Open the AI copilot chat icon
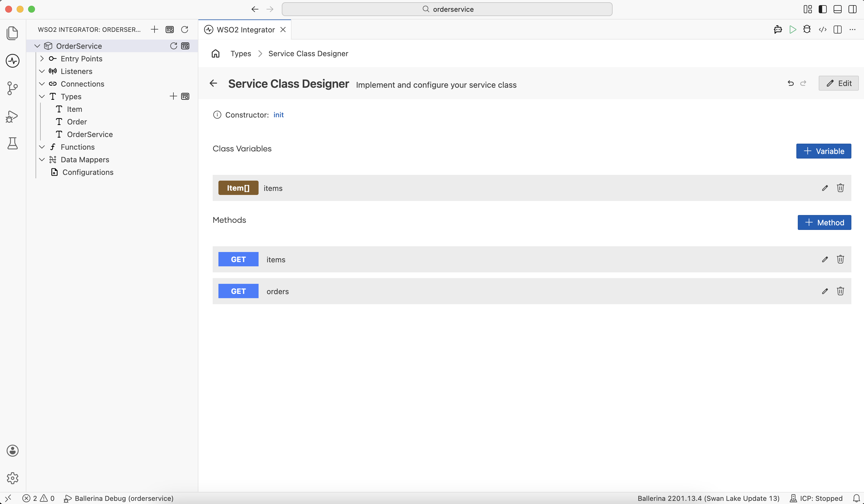 pos(778,30)
